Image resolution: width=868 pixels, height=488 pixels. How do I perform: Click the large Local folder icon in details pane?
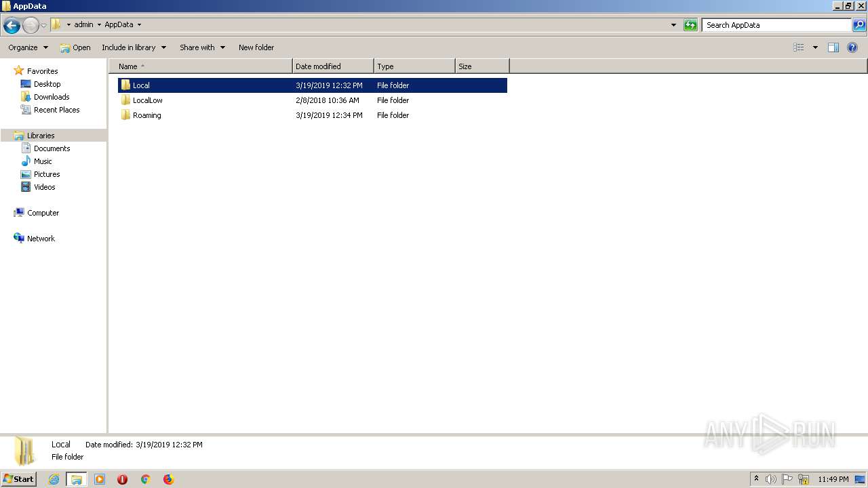25,451
